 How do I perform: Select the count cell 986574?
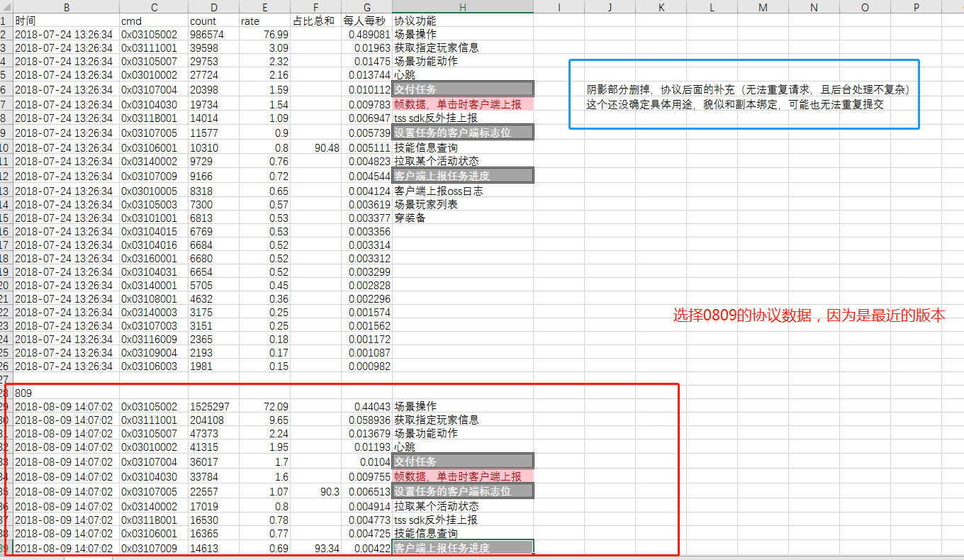point(213,34)
